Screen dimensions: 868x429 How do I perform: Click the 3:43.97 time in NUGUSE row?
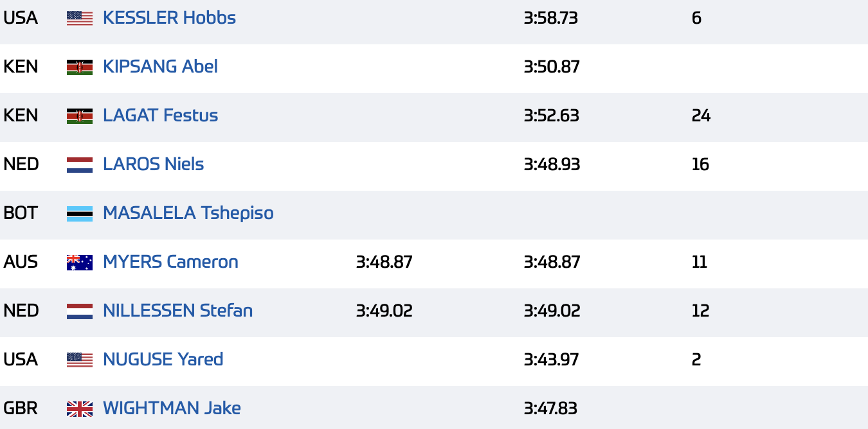point(551,360)
